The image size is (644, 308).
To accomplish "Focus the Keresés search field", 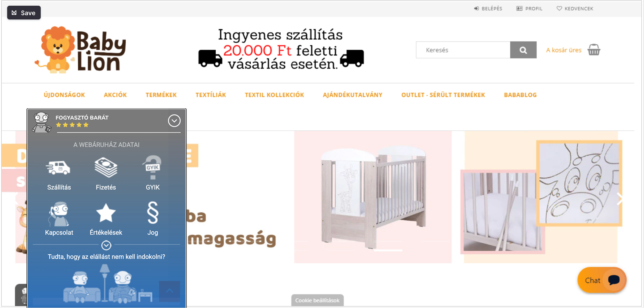I will [463, 50].
